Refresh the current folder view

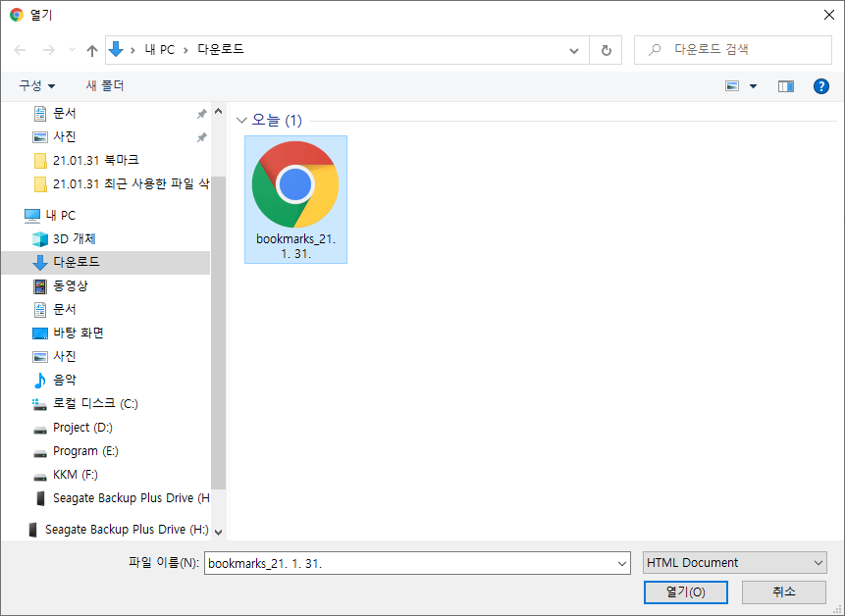click(x=607, y=51)
